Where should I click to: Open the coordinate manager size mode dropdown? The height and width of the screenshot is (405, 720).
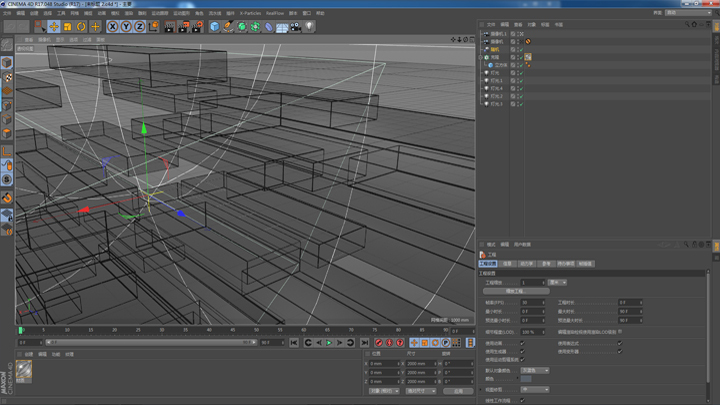(421, 391)
